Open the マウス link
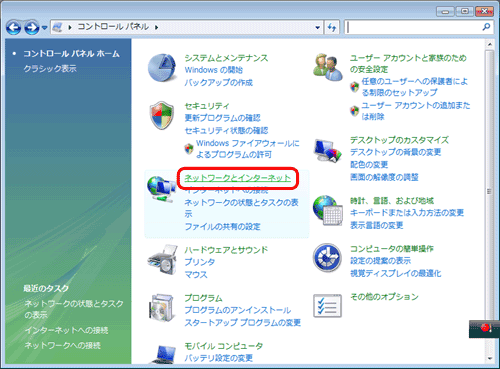Screen dimensions: 500x369 pyautogui.click(x=196, y=275)
